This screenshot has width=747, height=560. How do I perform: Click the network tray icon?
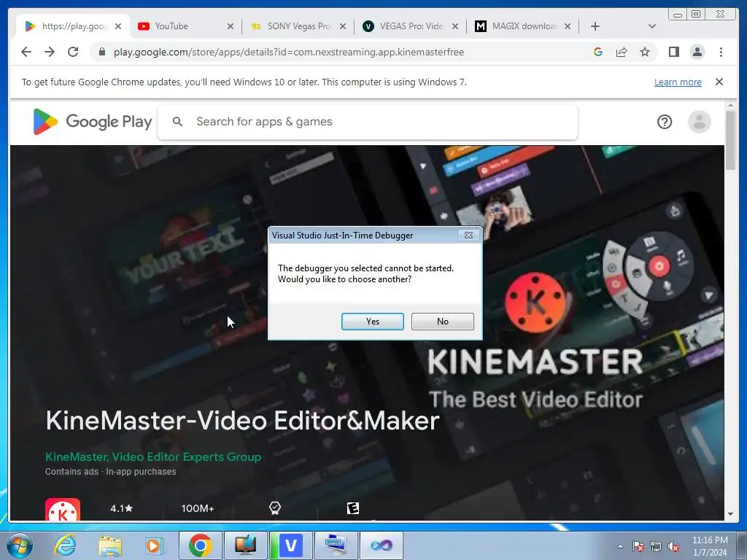click(656, 547)
